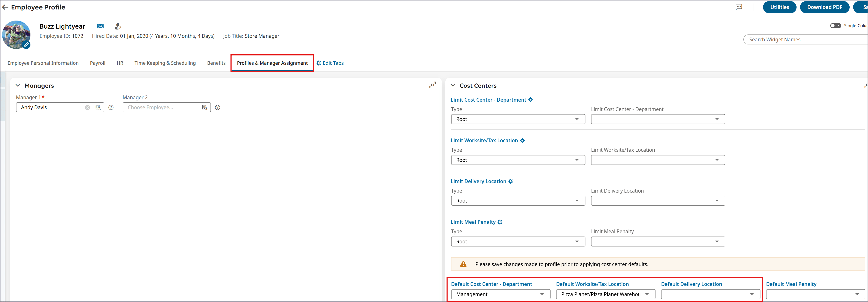Open the comments chat icon in the header
868x302 pixels.
(739, 7)
